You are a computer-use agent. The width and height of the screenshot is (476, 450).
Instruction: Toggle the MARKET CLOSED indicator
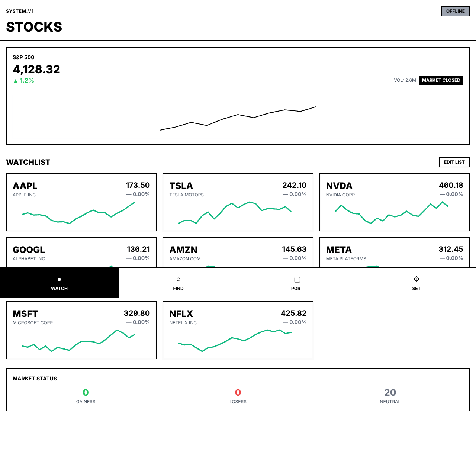tap(441, 80)
